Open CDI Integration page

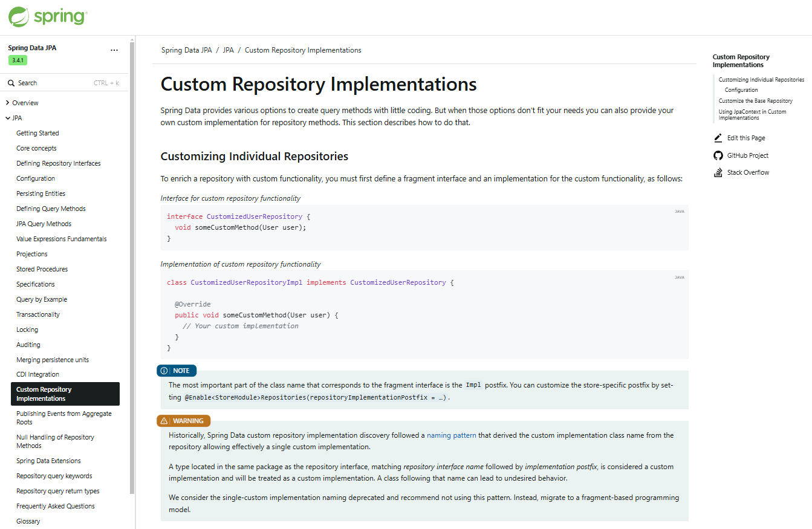coord(37,374)
